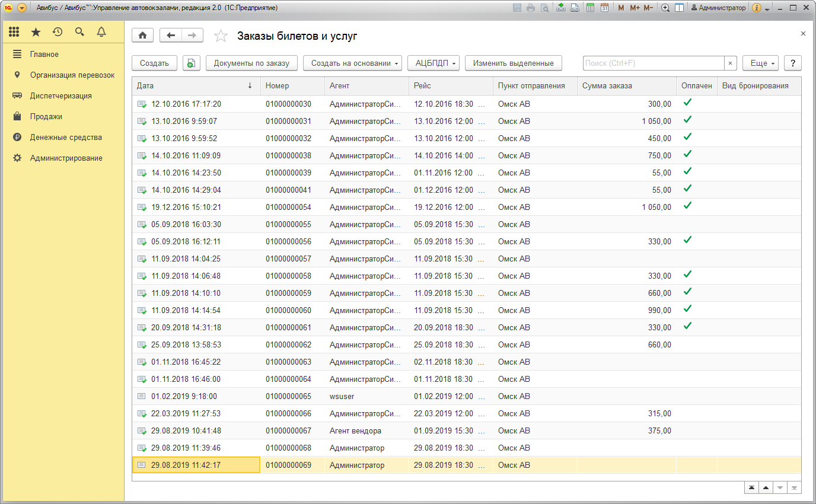This screenshot has height=504, width=816.
Task: Expand the Создать на основании dropdown
Action: point(353,63)
